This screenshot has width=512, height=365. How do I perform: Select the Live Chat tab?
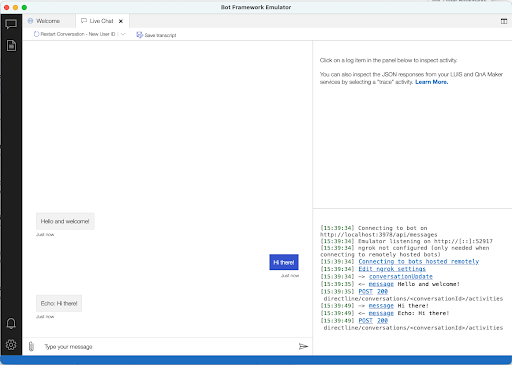[x=101, y=21]
